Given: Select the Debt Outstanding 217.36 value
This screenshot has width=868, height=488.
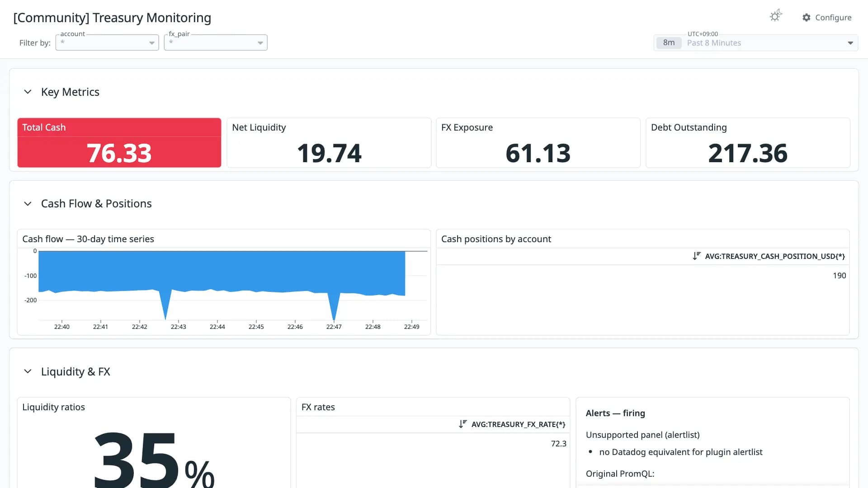Looking at the screenshot, I should [748, 153].
